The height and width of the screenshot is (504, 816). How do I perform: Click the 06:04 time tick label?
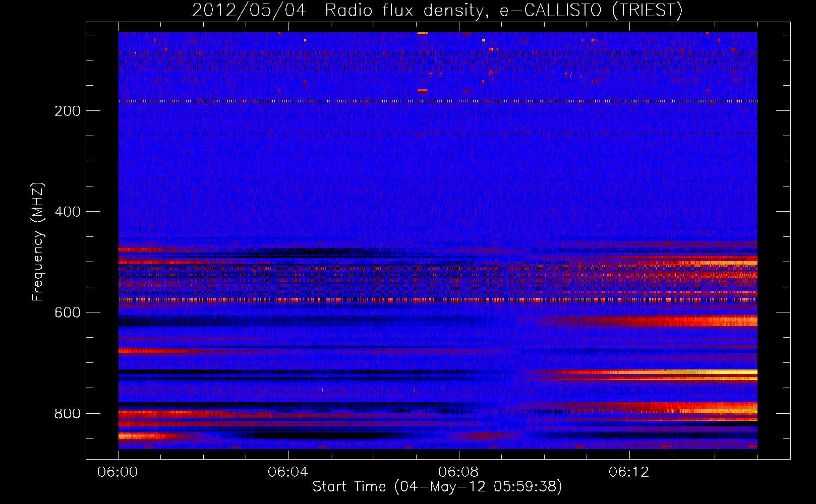pyautogui.click(x=288, y=472)
